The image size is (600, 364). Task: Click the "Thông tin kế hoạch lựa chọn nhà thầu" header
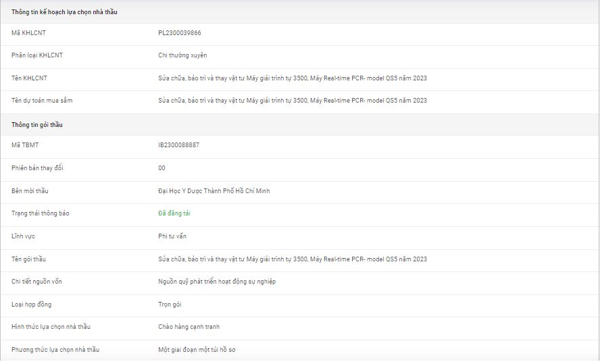[x=64, y=12]
